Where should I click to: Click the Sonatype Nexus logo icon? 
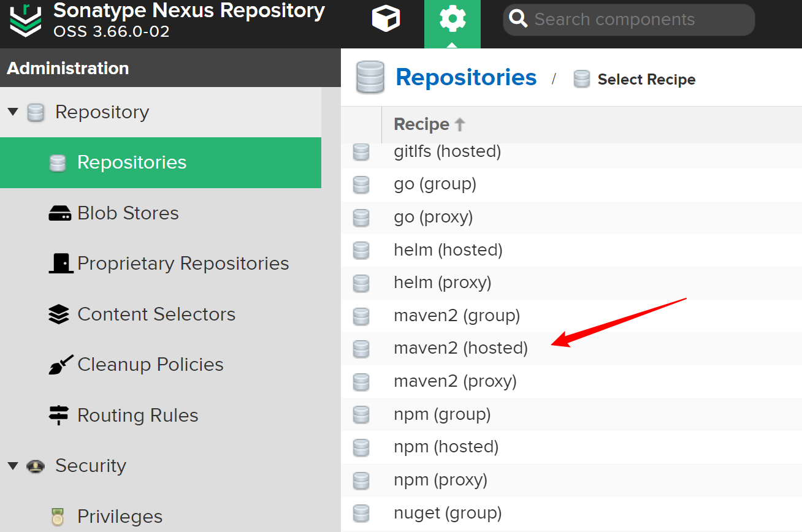coord(26,19)
